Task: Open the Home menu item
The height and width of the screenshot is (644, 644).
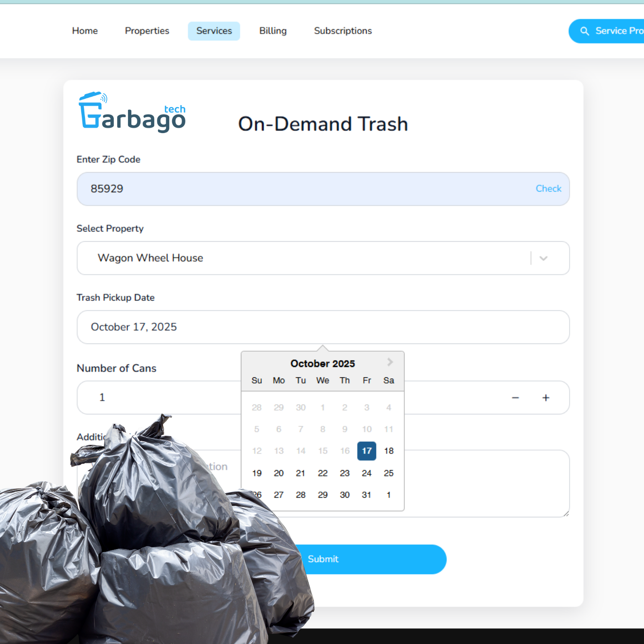Action: point(85,31)
